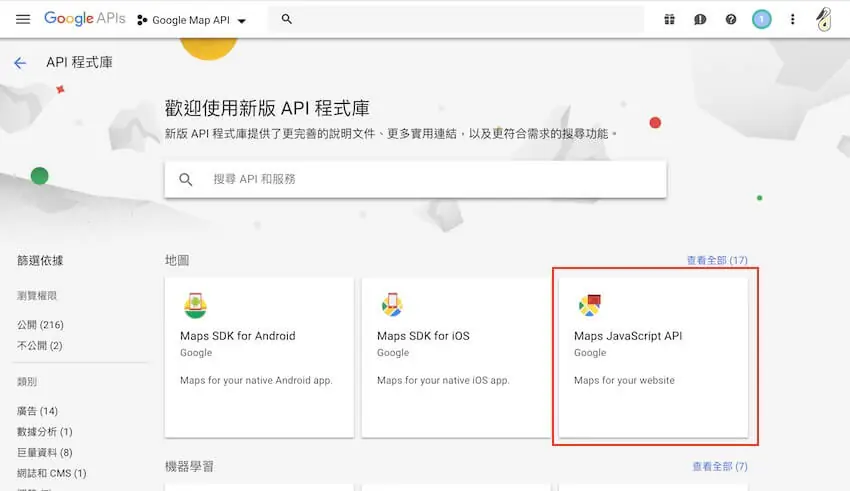The width and height of the screenshot is (850, 491).
Task: Click 'Maps for your native iOS app.' text
Action: [x=443, y=380]
